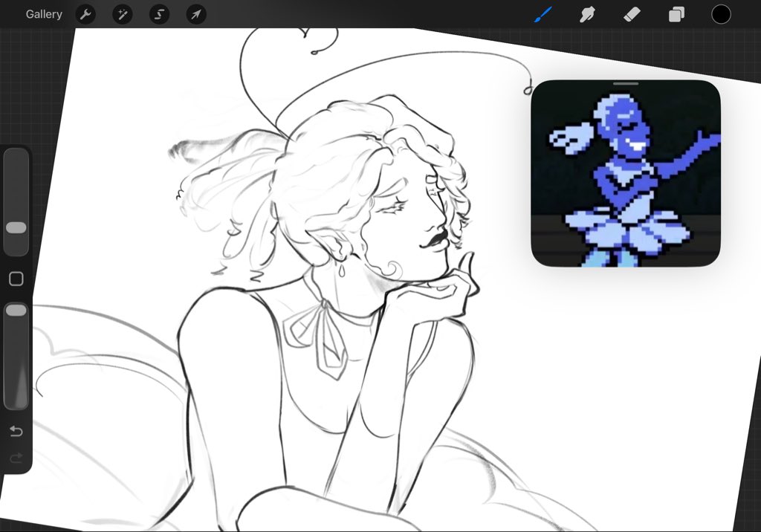Open the black color swatch
This screenshot has height=532, width=761.
pos(721,15)
